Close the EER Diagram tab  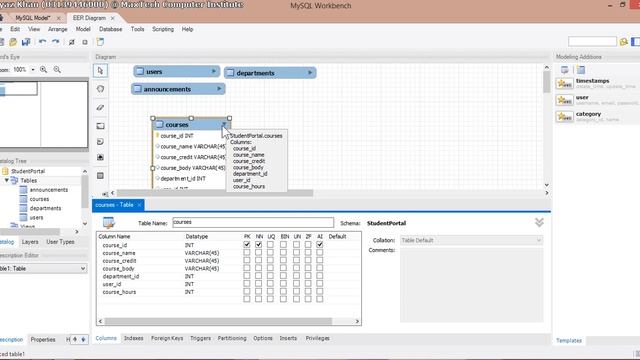point(113,18)
